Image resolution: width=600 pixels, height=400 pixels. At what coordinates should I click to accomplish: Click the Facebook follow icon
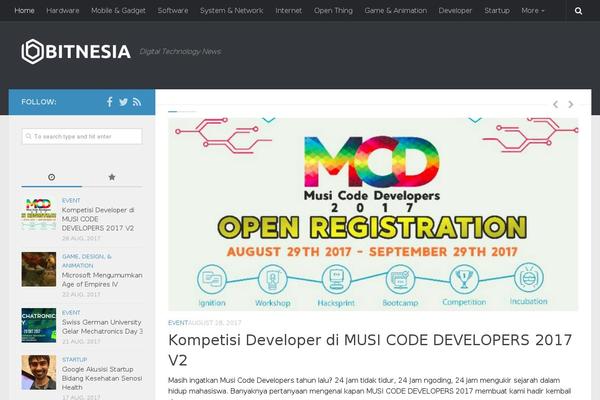[110, 102]
